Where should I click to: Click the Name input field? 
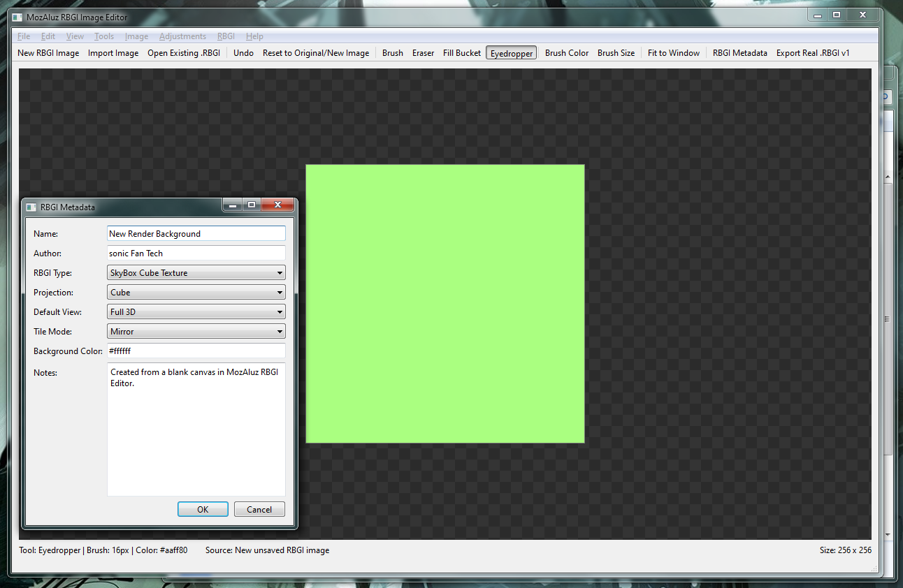point(196,234)
